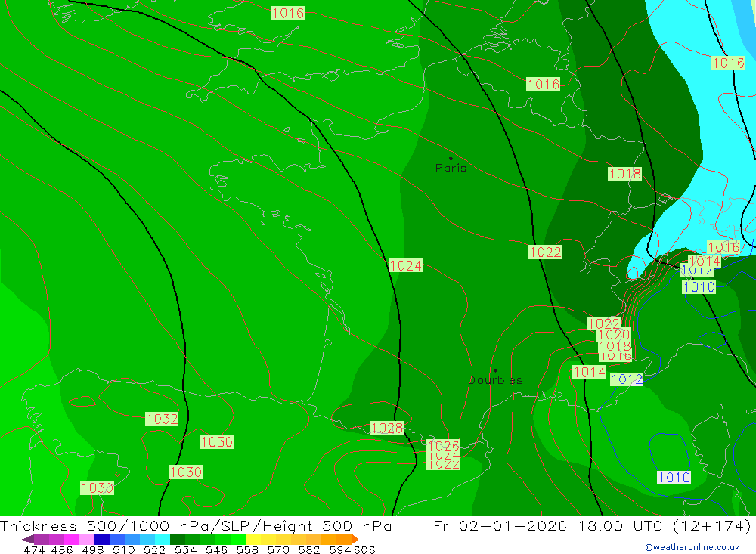
Task: Click the 534 legend value
Action: (186, 550)
